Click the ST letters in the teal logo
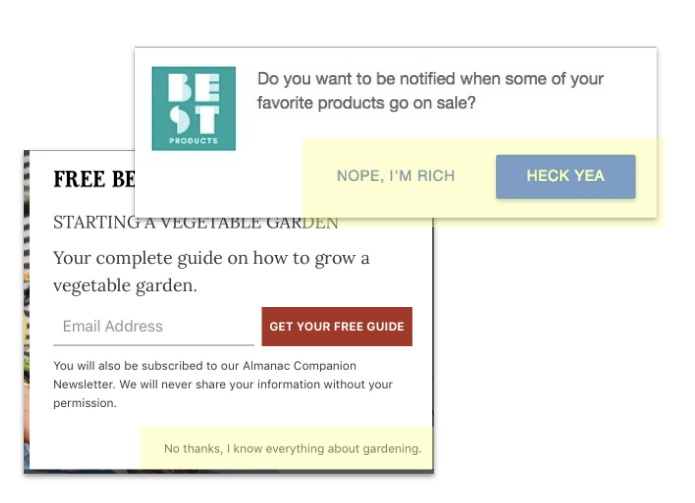 click(x=194, y=120)
